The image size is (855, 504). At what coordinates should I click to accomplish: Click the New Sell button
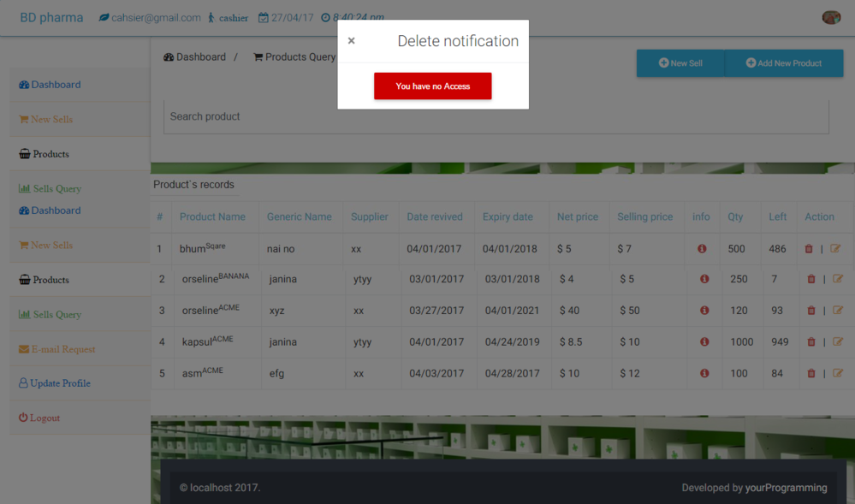click(x=680, y=63)
